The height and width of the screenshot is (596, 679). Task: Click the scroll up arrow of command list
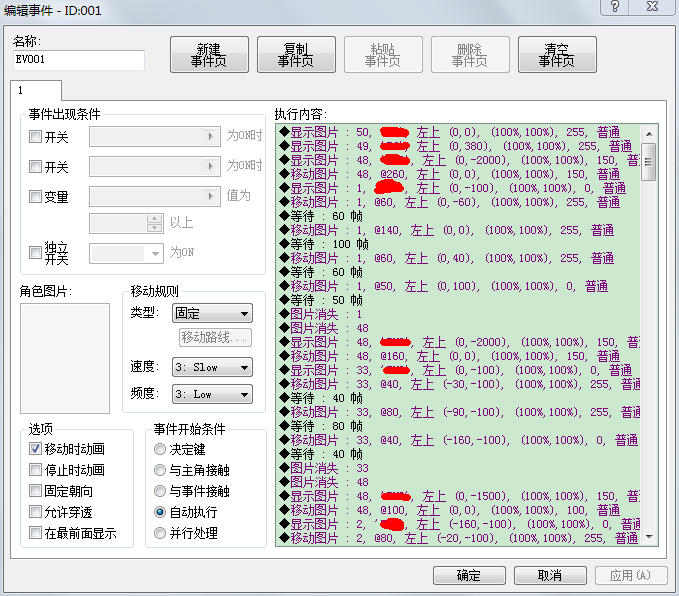click(x=649, y=133)
